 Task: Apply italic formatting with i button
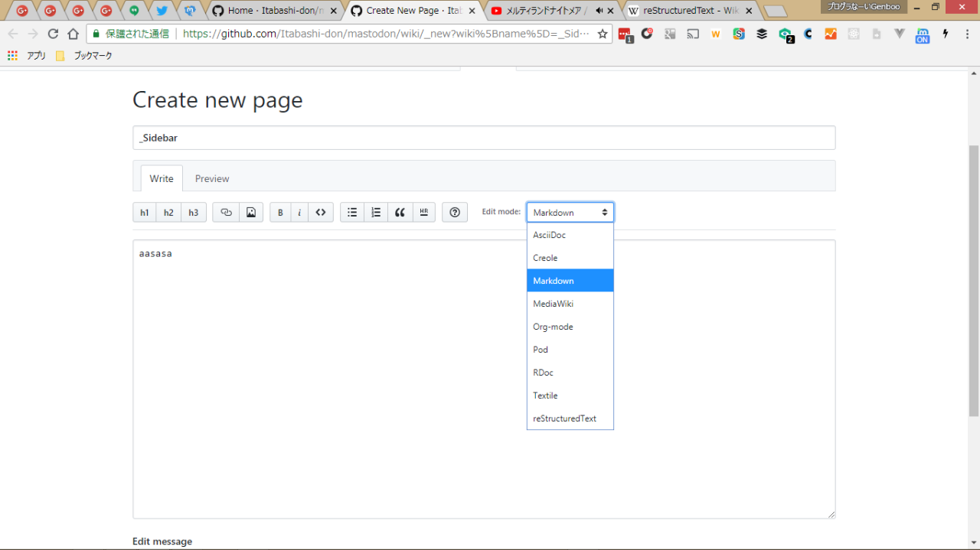click(x=299, y=213)
